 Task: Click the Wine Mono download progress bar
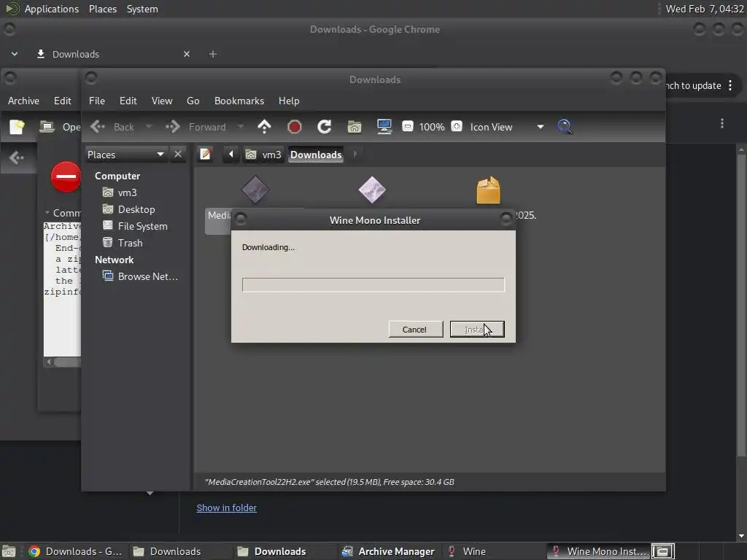373,285
